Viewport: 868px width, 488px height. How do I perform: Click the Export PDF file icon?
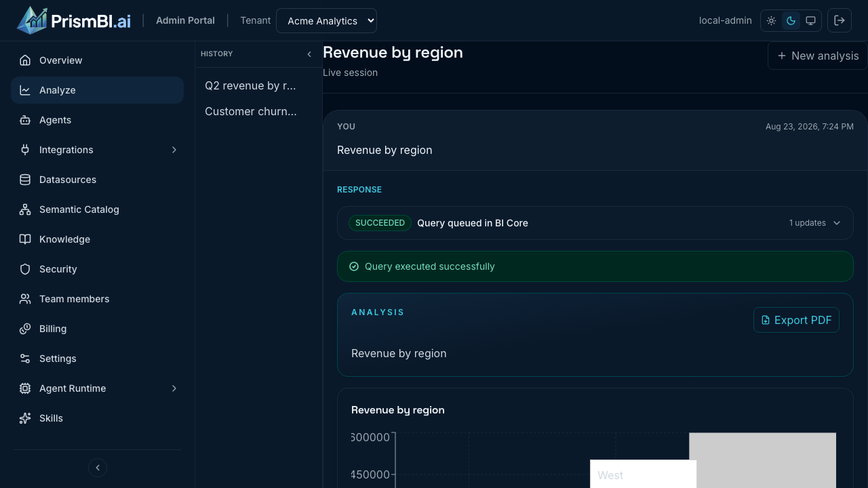pos(766,320)
